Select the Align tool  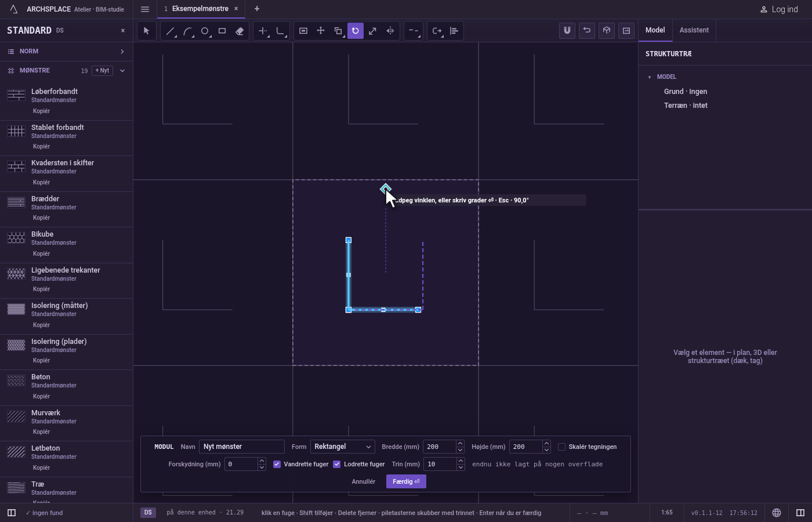[x=454, y=31]
